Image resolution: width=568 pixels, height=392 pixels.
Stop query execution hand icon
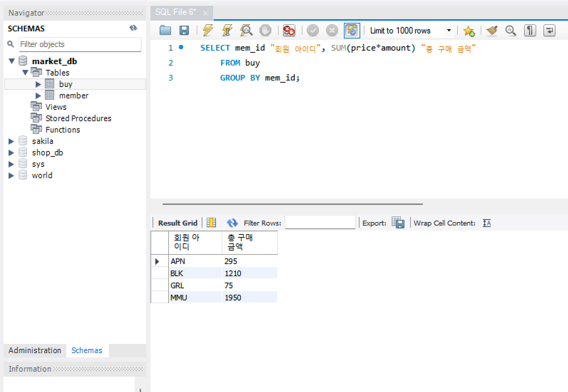click(x=265, y=31)
